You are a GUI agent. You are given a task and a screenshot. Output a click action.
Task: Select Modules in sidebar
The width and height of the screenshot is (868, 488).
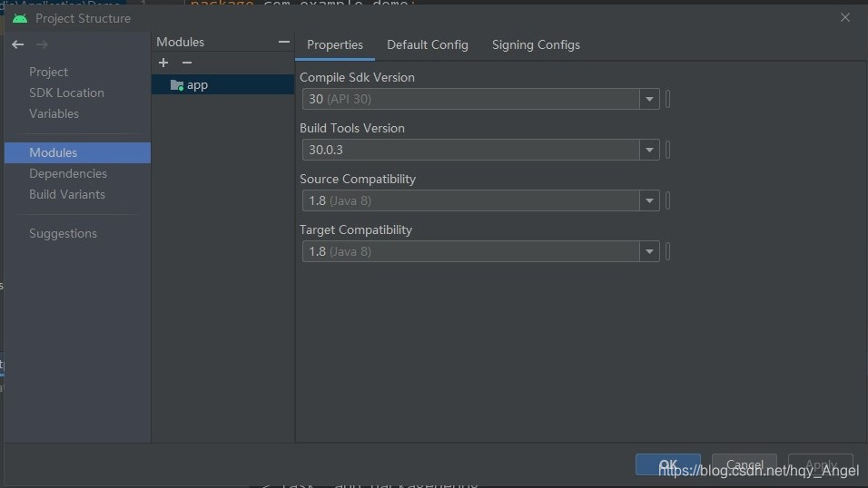pyautogui.click(x=77, y=152)
